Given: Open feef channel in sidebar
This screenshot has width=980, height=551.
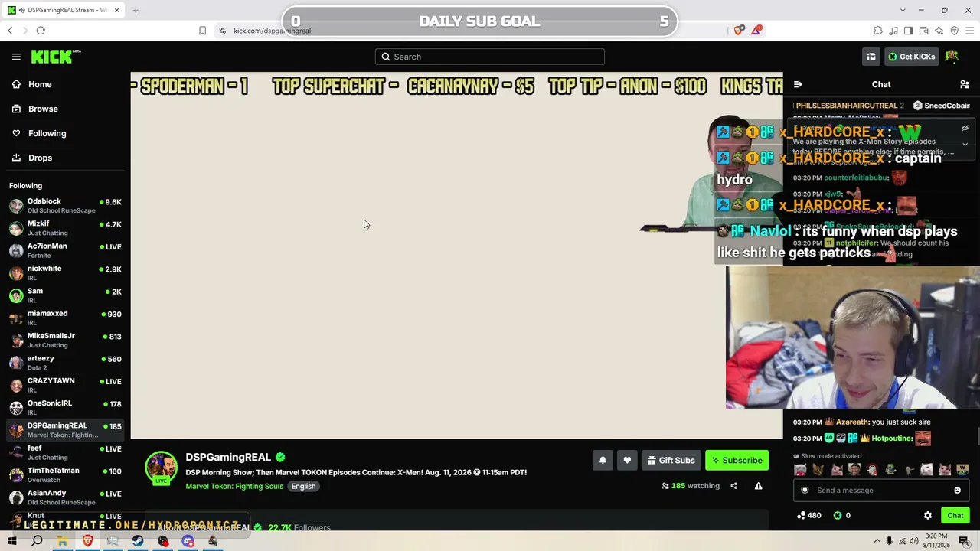Looking at the screenshot, I should point(64,452).
